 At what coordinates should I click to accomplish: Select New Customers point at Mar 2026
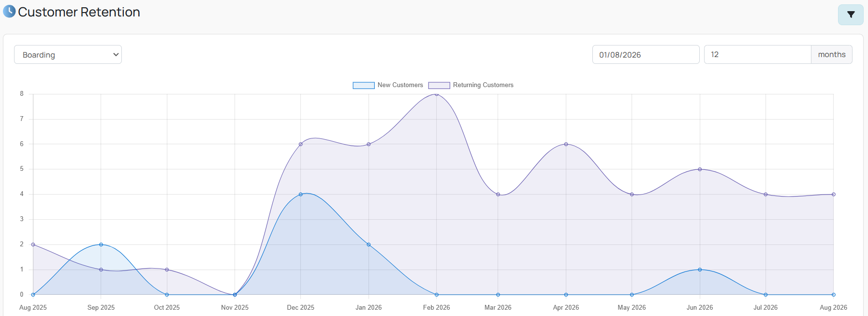(498, 295)
